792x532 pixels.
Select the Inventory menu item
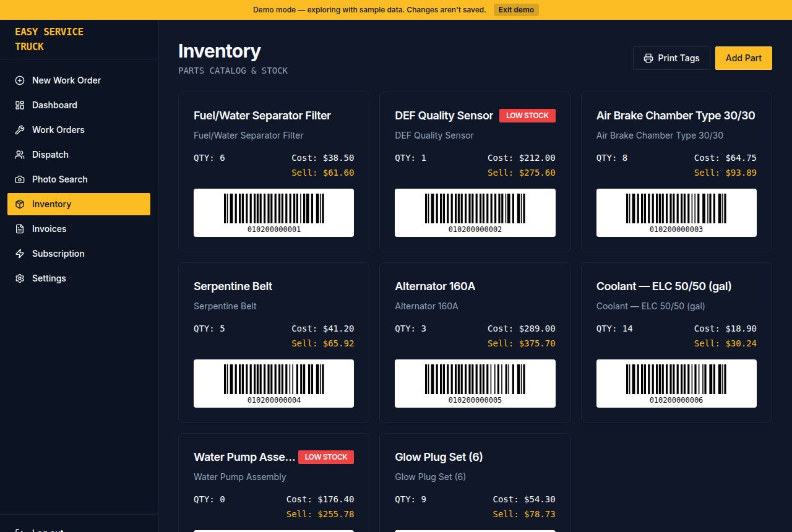(x=79, y=204)
